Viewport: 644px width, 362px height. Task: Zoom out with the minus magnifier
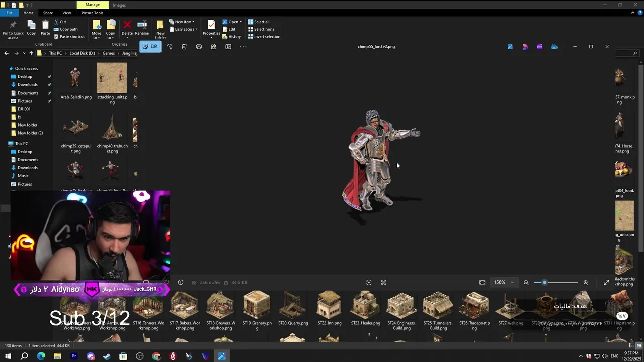point(526,282)
